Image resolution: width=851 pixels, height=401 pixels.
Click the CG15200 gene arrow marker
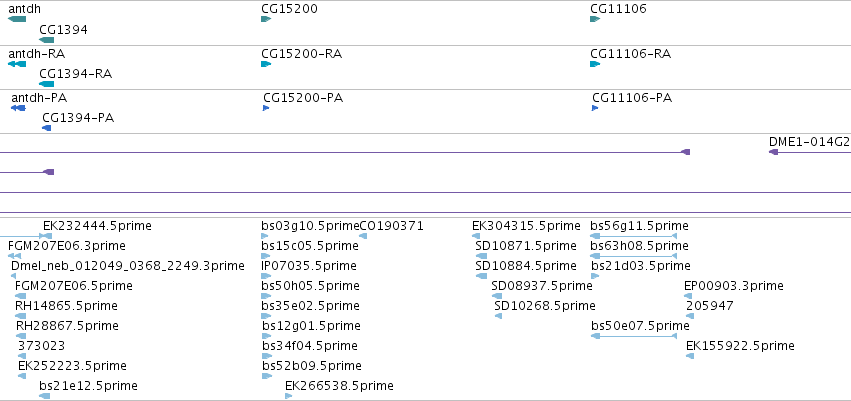pyautogui.click(x=266, y=19)
